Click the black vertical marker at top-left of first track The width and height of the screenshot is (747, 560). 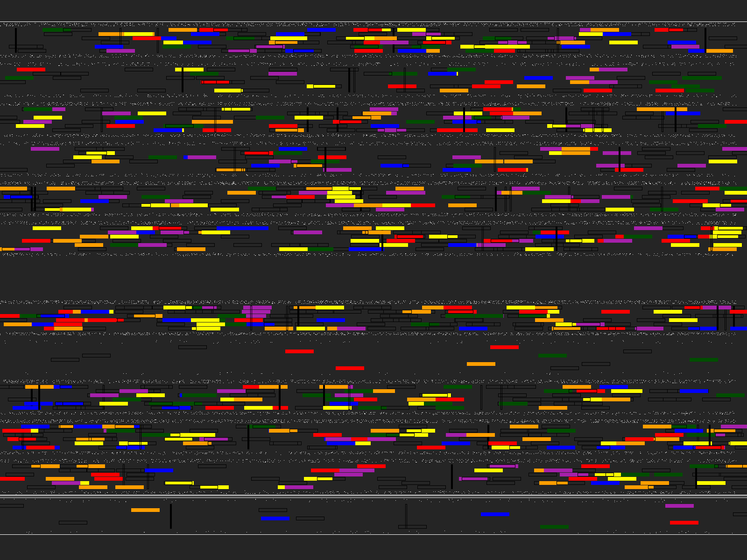(x=16, y=40)
